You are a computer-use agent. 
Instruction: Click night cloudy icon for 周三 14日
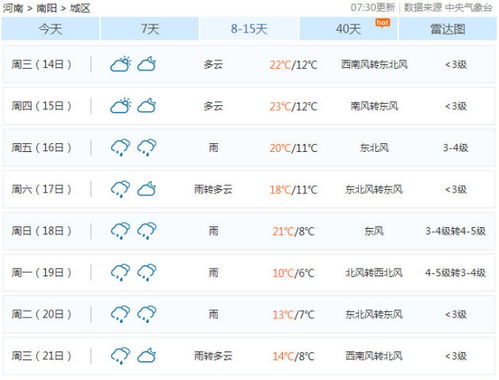point(147,64)
